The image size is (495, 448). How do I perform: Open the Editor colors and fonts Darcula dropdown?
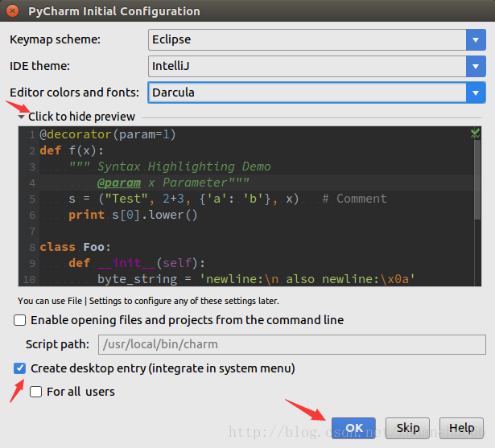[316, 92]
